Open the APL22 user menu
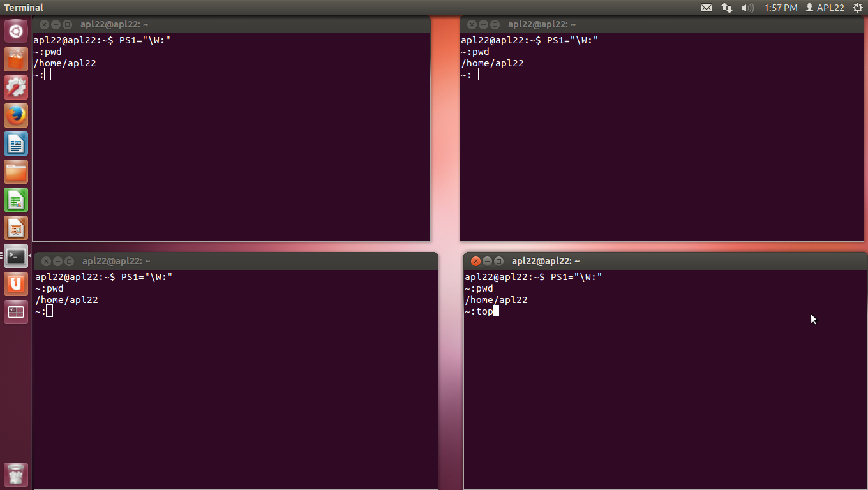The height and width of the screenshot is (490, 868). (825, 8)
